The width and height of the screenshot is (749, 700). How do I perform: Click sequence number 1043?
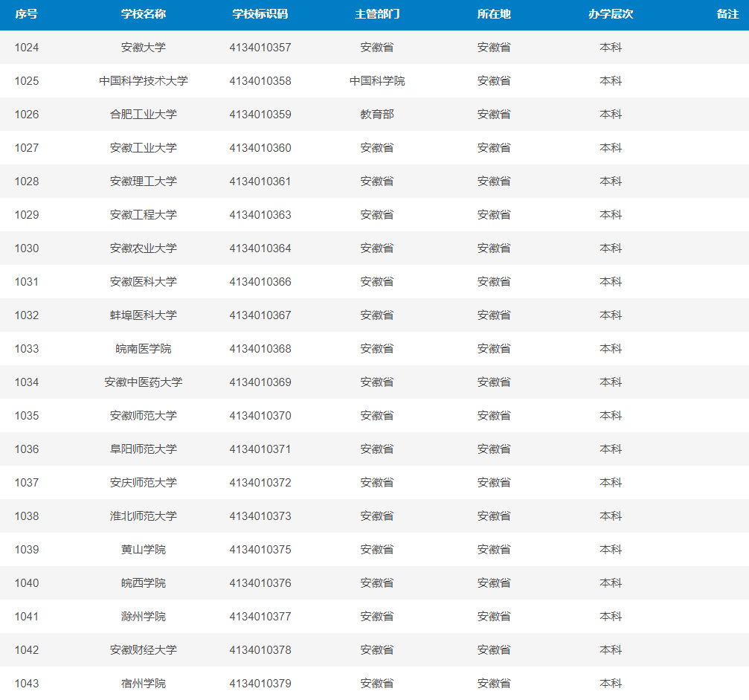tap(27, 684)
